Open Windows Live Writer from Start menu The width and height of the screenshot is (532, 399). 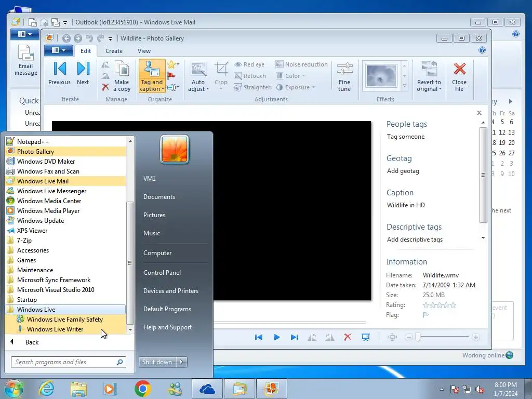tap(65, 329)
